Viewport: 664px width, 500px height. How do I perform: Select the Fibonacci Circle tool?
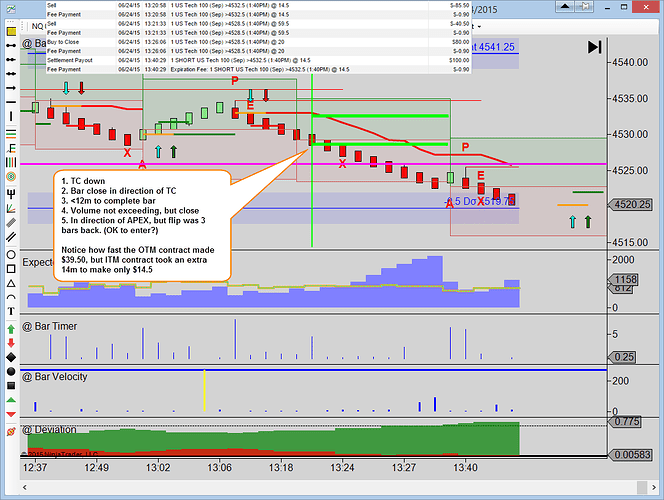tap(11, 177)
